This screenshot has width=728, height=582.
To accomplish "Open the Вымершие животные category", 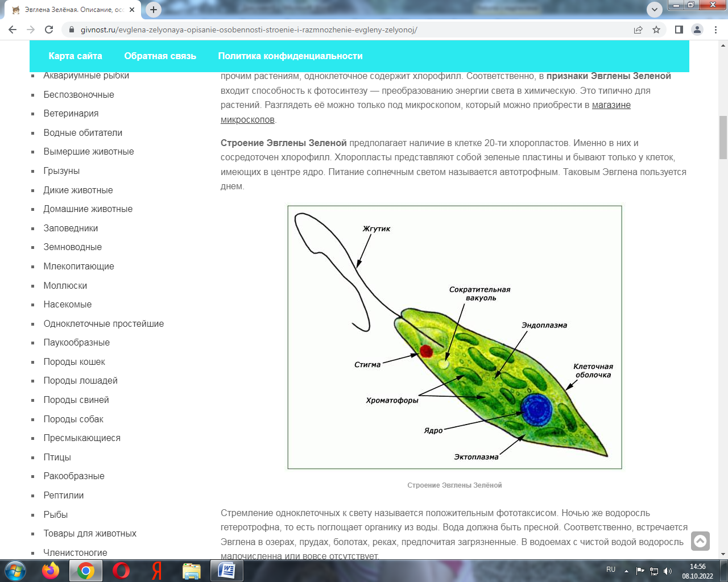I will coord(89,152).
